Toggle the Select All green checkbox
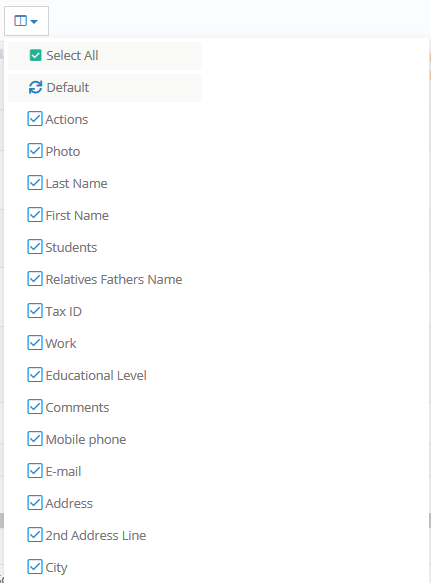 point(35,55)
